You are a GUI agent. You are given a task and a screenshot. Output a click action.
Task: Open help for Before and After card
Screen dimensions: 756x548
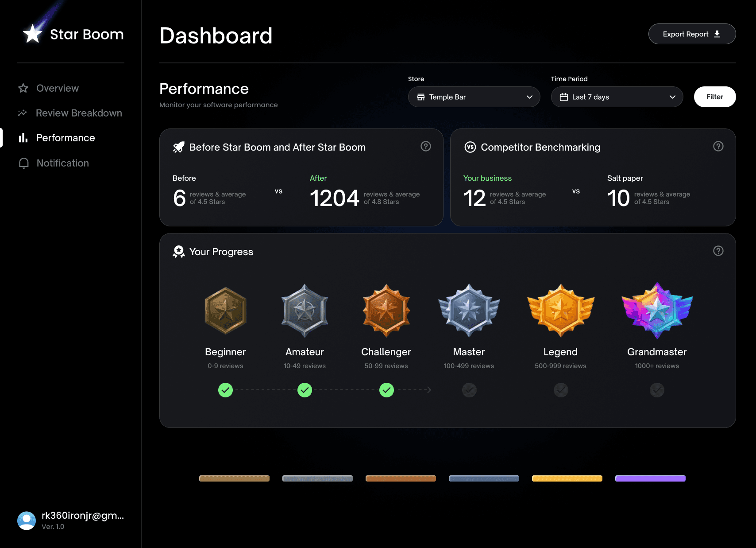coord(426,146)
